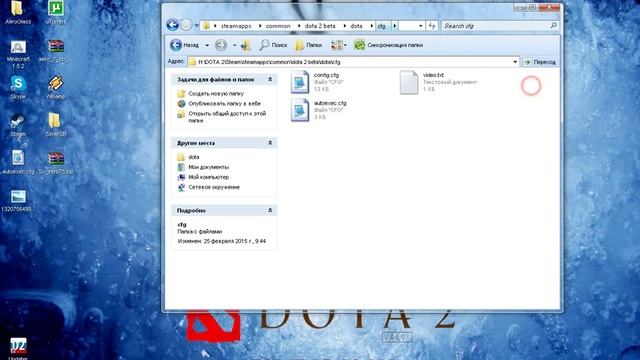The width and height of the screenshot is (640, 360).
Task: Click Открыть общий доступ к этой папке
Action: tap(227, 117)
